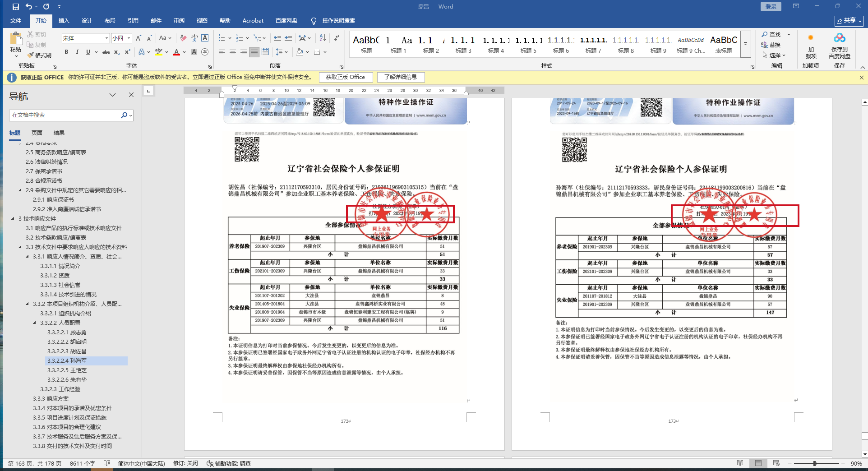Expand the styles gallery
868x471 pixels.
(745, 44)
